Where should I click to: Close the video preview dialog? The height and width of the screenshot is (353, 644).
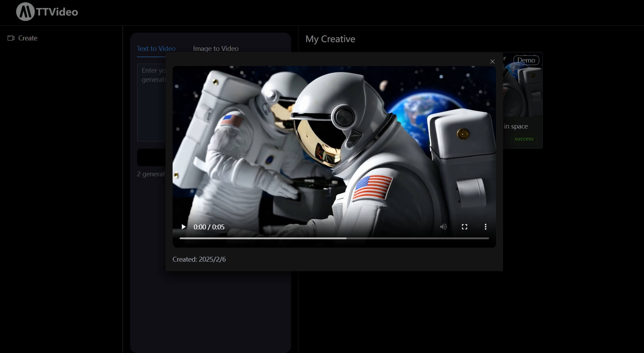(492, 61)
